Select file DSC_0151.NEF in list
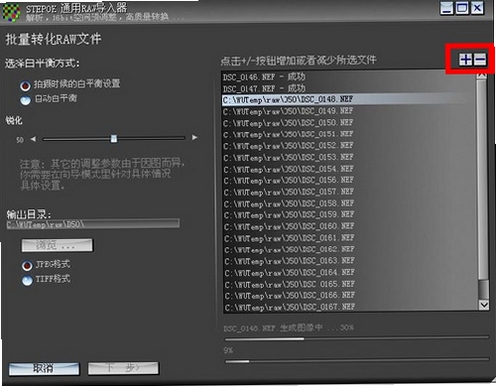The image size is (496, 386). [349, 134]
